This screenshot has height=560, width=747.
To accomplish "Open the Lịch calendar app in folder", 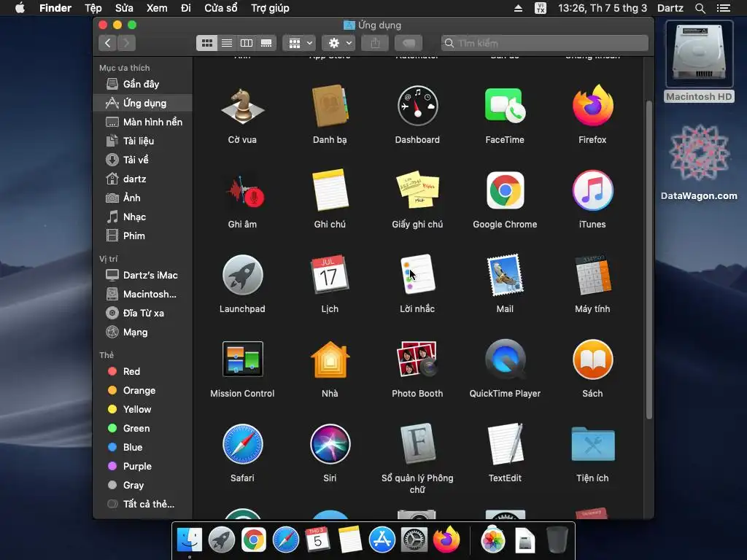I will click(x=330, y=275).
